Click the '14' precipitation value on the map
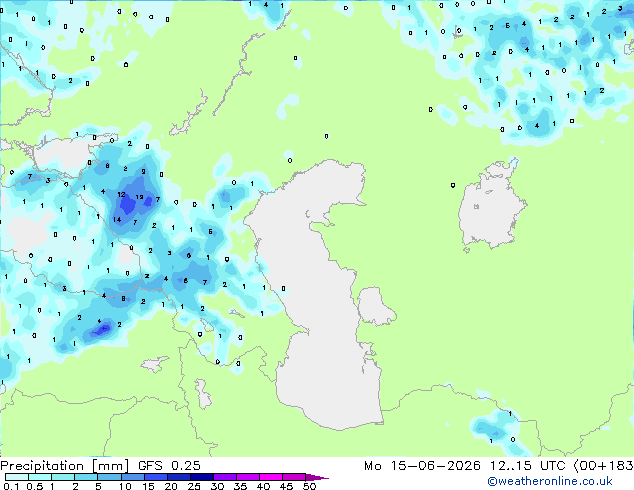634x490 pixels. pos(117,220)
